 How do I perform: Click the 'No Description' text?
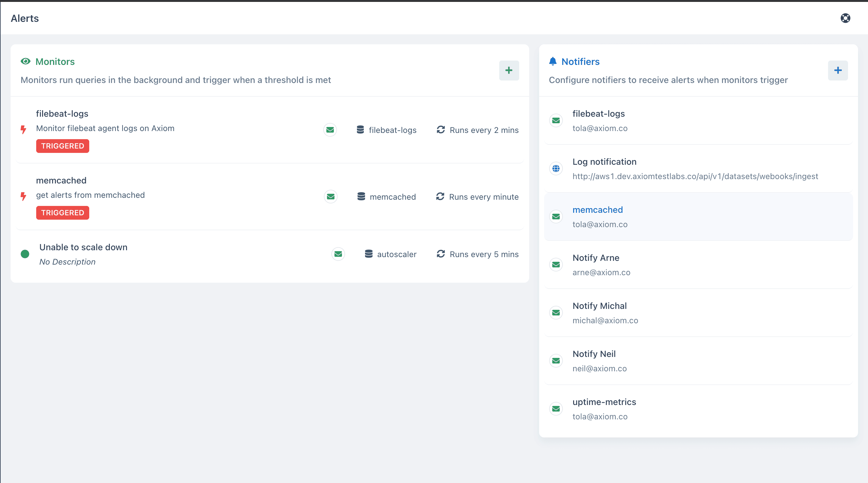tap(67, 262)
